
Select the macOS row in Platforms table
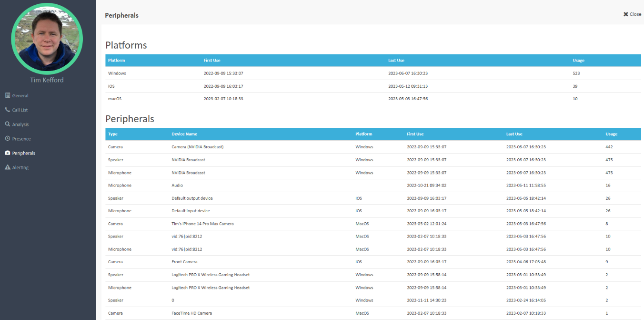pos(373,99)
